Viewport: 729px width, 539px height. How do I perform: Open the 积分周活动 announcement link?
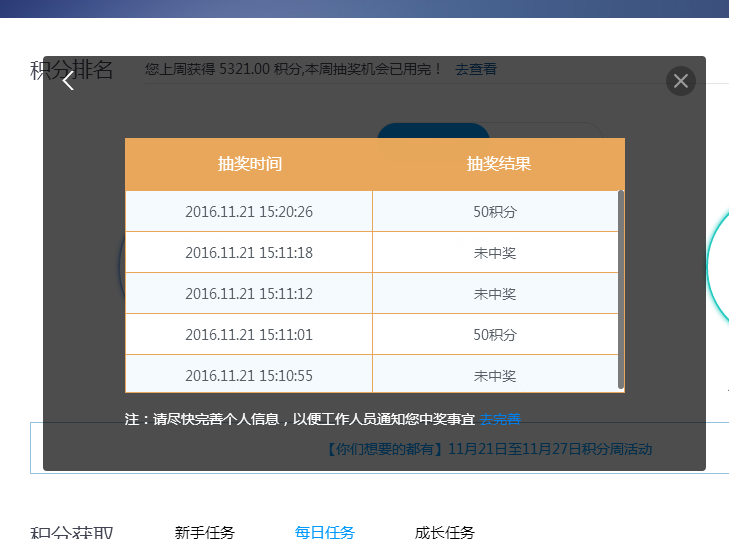point(490,449)
